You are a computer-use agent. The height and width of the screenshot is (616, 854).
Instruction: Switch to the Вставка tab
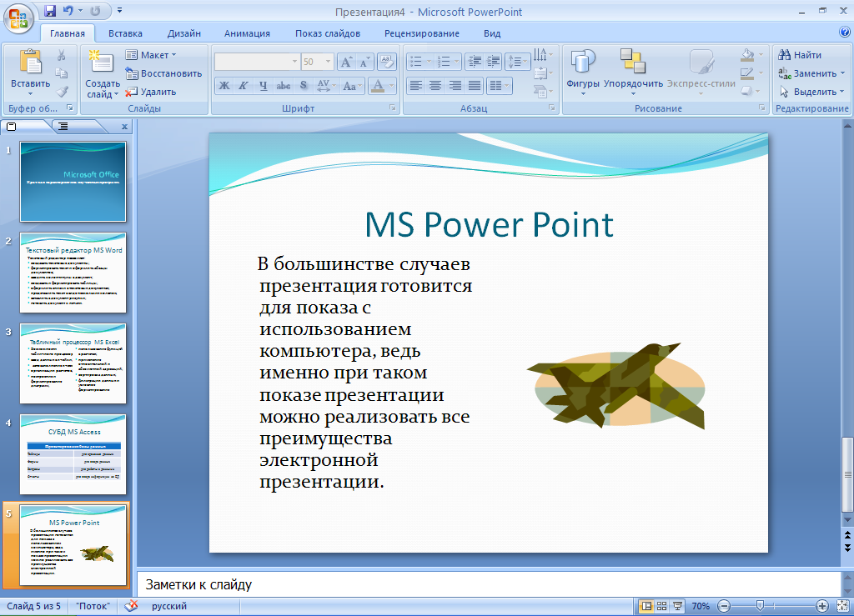125,33
